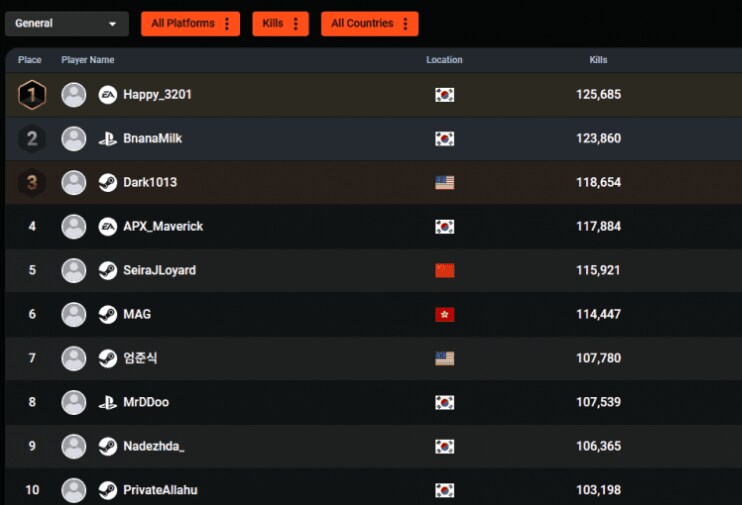Click the avatar next to Nadezhda_
Viewport: 742px width, 505px height.
[x=74, y=447]
